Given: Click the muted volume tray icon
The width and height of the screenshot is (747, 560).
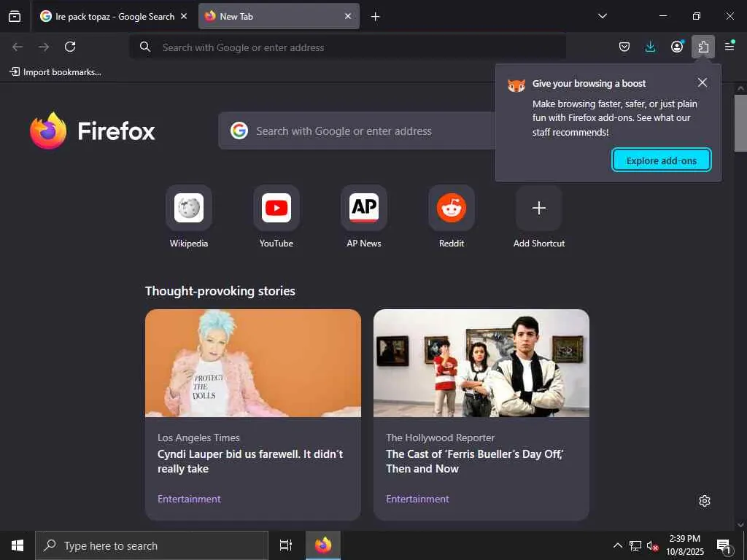Looking at the screenshot, I should coord(652,545).
